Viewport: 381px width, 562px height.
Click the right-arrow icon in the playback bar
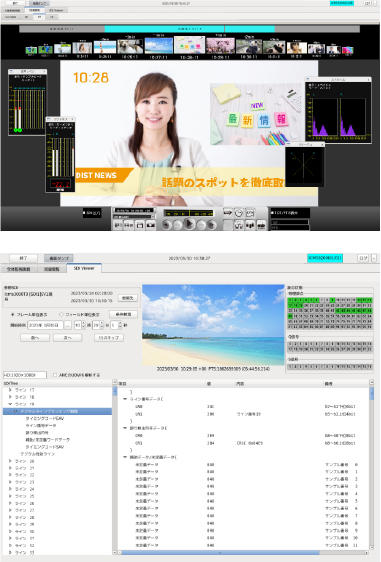(228, 213)
